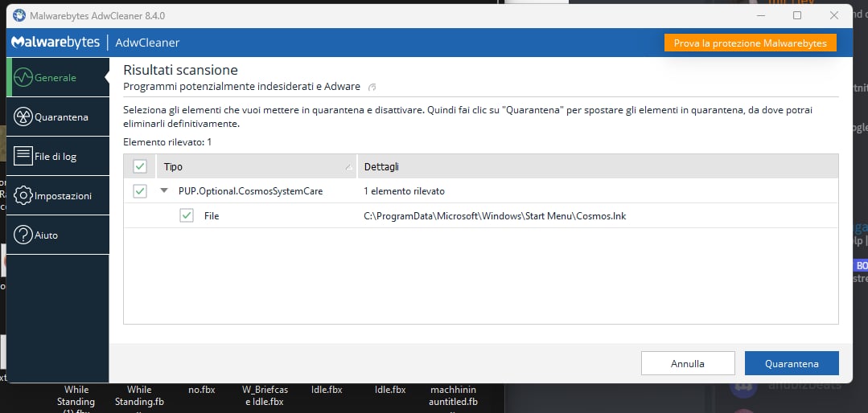Screen dimensions: 868x413
Task: Open the Generale sidebar tab
Action: tap(58, 77)
